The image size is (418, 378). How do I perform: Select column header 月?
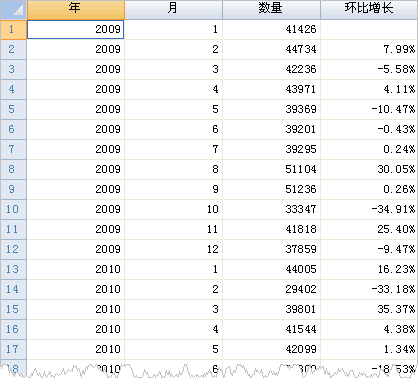[x=173, y=10]
